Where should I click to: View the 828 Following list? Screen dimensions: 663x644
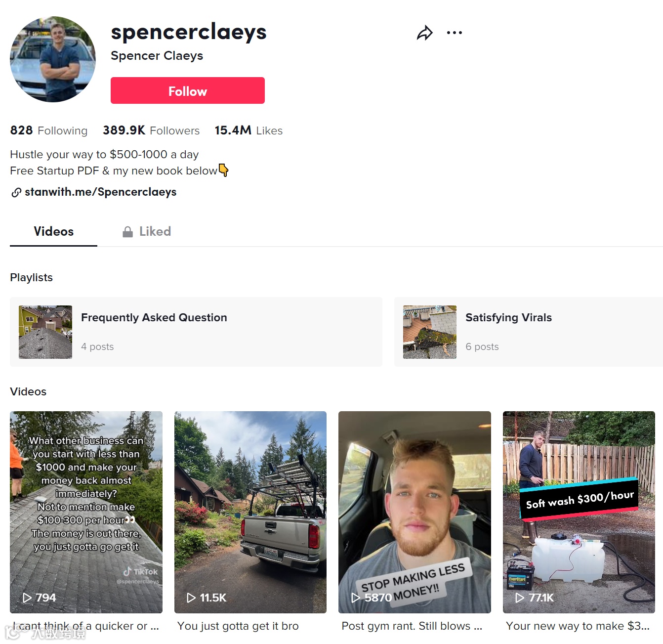48,130
